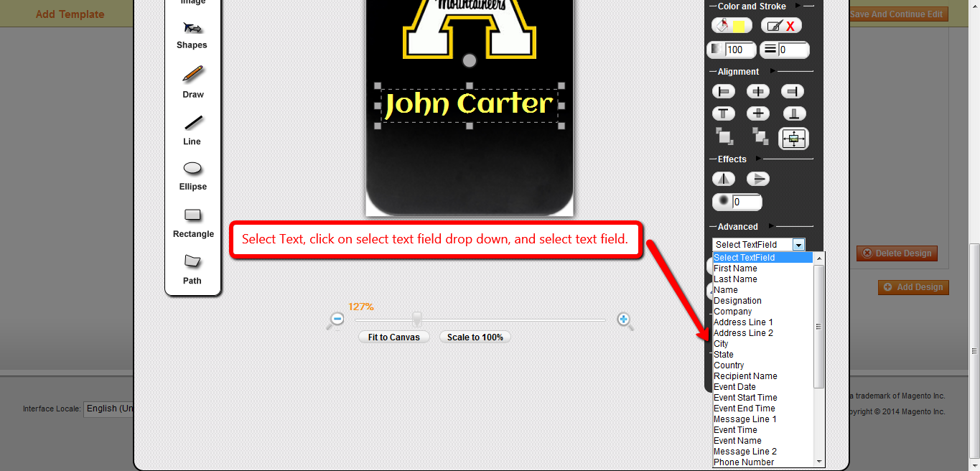Select the Draw pencil tool
Viewport: 980px width, 471px height.
pyautogui.click(x=192, y=81)
